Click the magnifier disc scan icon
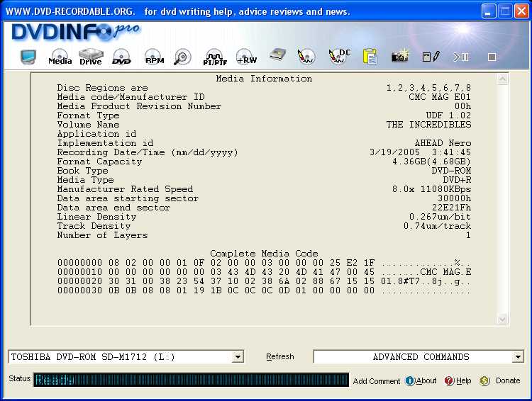Screen dimensions: 532x401 (182, 57)
